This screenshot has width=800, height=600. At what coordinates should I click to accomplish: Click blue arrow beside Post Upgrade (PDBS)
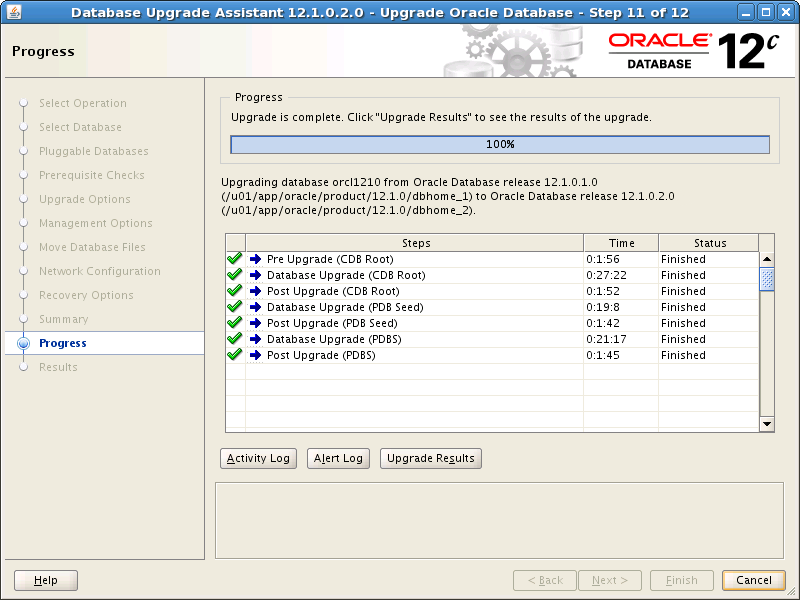(x=255, y=355)
